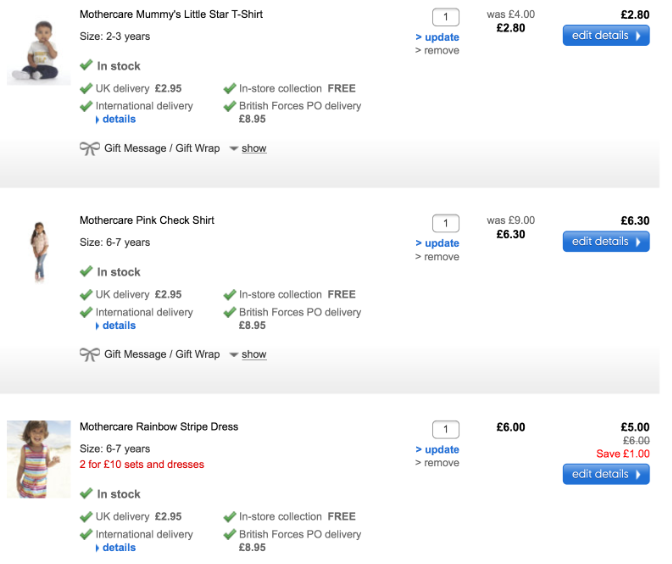The width and height of the screenshot is (672, 564).
Task: Click the UK delivery green tick for Pink Check Shirt
Action: click(86, 295)
